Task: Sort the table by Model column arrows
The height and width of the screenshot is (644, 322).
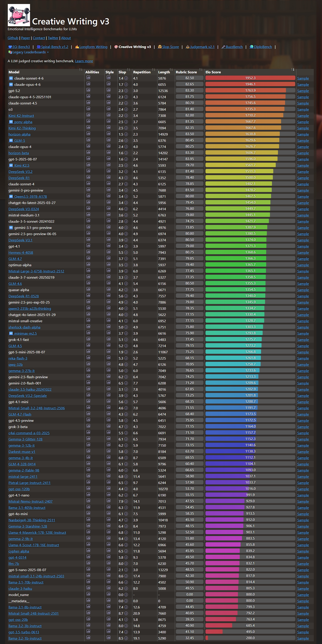Action: [x=81, y=70]
